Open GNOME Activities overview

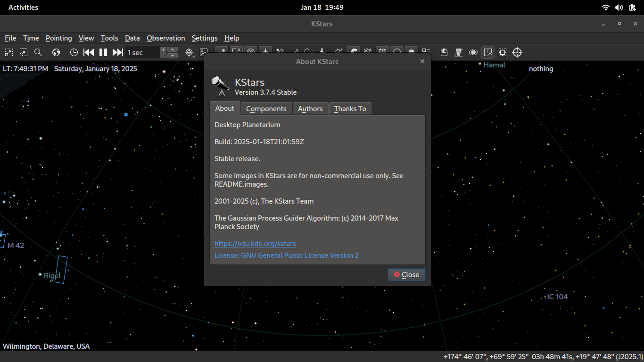(x=24, y=8)
